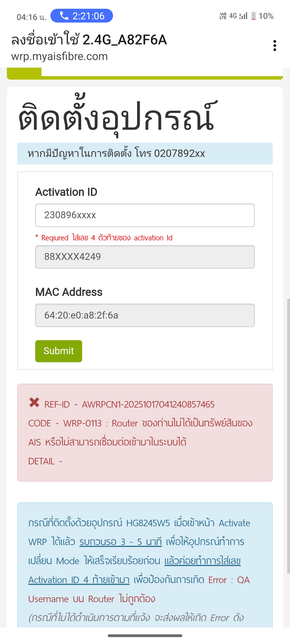Tap the bottom home gesture bar
Image resolution: width=290 pixels, height=644 pixels.
point(145,635)
